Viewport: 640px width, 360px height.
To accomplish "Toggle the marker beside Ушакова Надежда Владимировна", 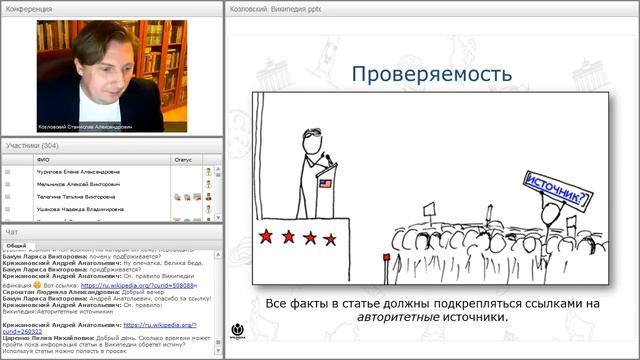I will tap(7, 209).
